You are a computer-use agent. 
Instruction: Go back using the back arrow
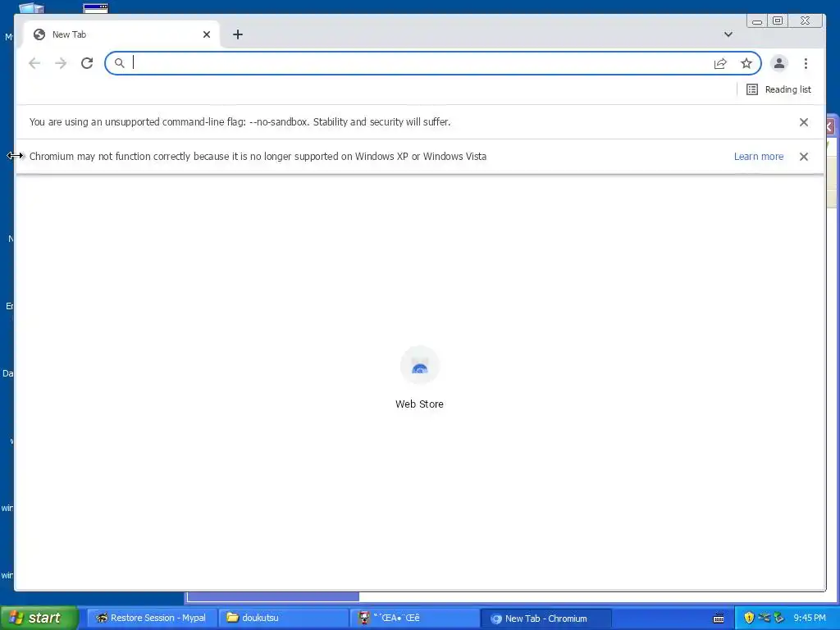click(x=34, y=63)
